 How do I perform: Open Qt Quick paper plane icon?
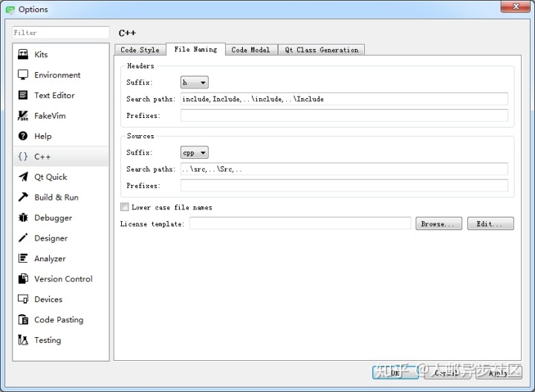(23, 177)
